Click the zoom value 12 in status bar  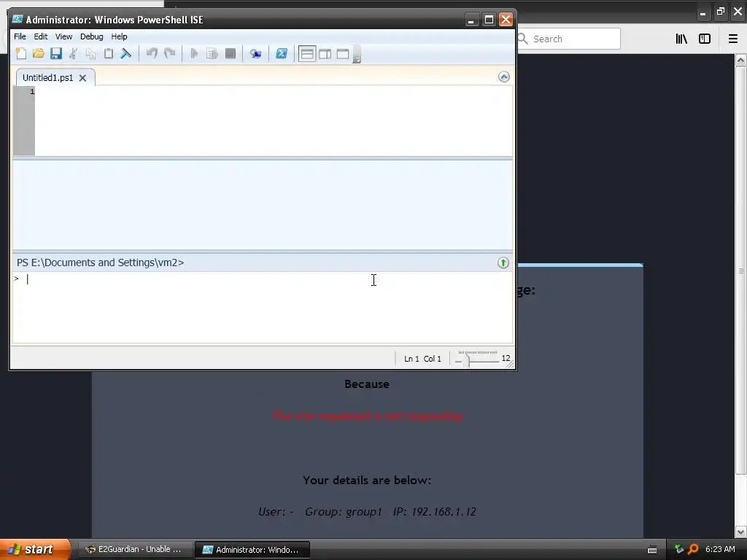point(506,358)
